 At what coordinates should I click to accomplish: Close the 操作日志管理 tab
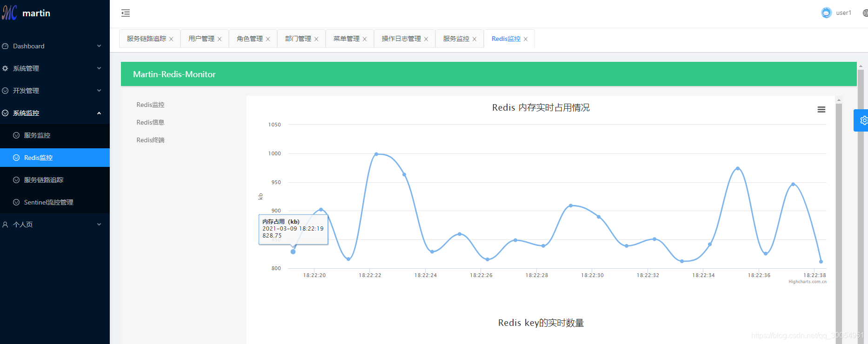point(426,39)
